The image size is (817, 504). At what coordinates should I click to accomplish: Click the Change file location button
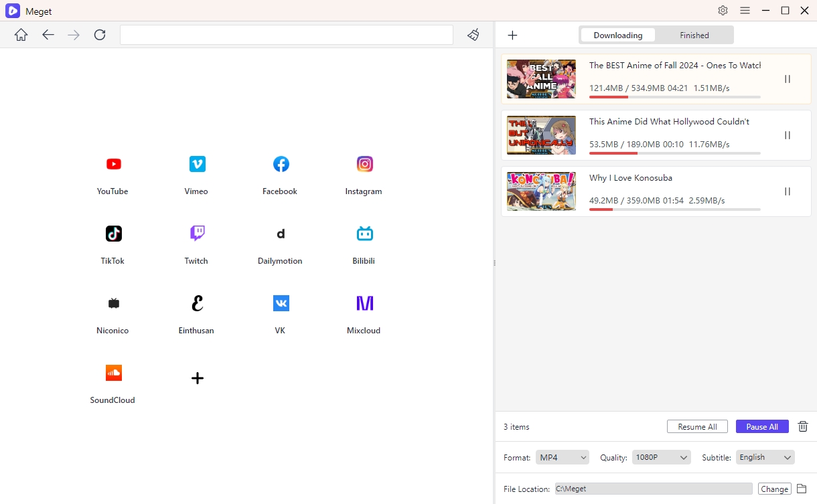tap(774, 489)
